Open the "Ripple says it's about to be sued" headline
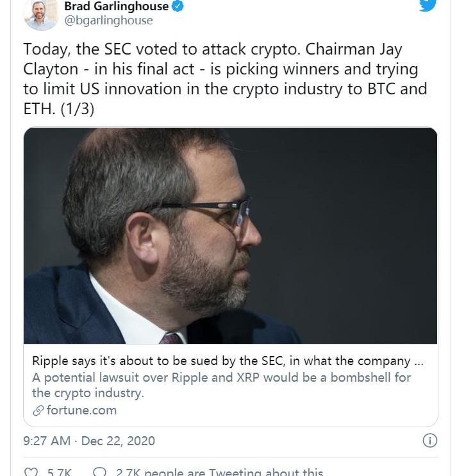The height and width of the screenshot is (476, 457). coord(228,361)
